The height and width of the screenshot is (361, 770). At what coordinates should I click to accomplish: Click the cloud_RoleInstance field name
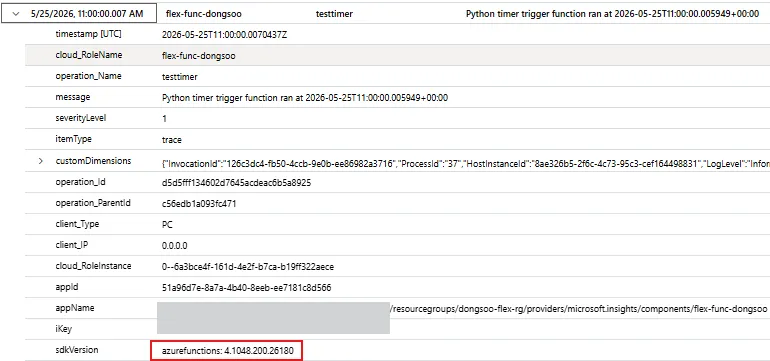point(93,266)
